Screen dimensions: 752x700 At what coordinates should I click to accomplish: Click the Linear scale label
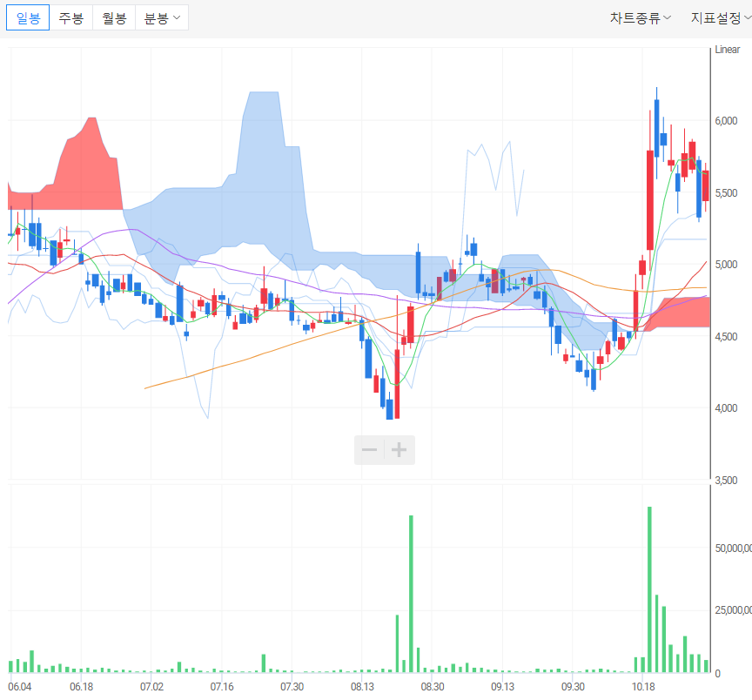coord(727,50)
